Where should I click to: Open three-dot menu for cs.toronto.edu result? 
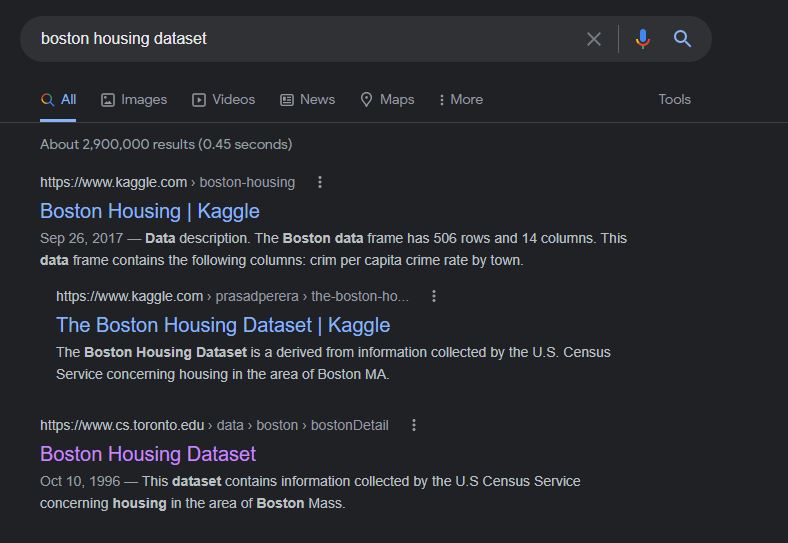pos(414,425)
